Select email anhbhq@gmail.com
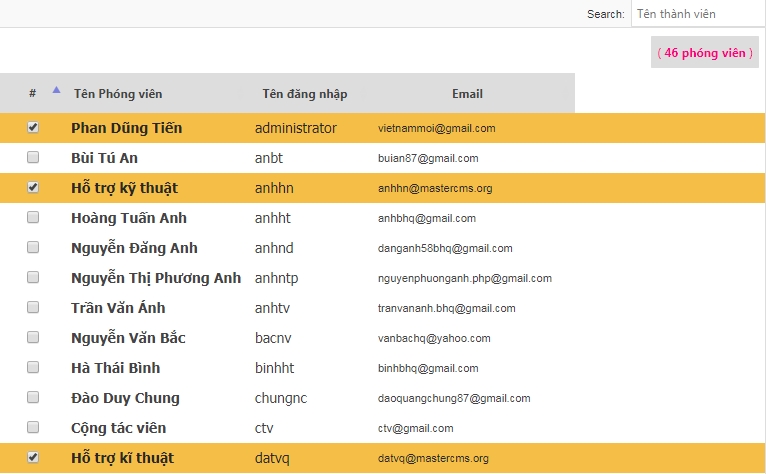Image resolution: width=766 pixels, height=474 pixels. coord(427,218)
